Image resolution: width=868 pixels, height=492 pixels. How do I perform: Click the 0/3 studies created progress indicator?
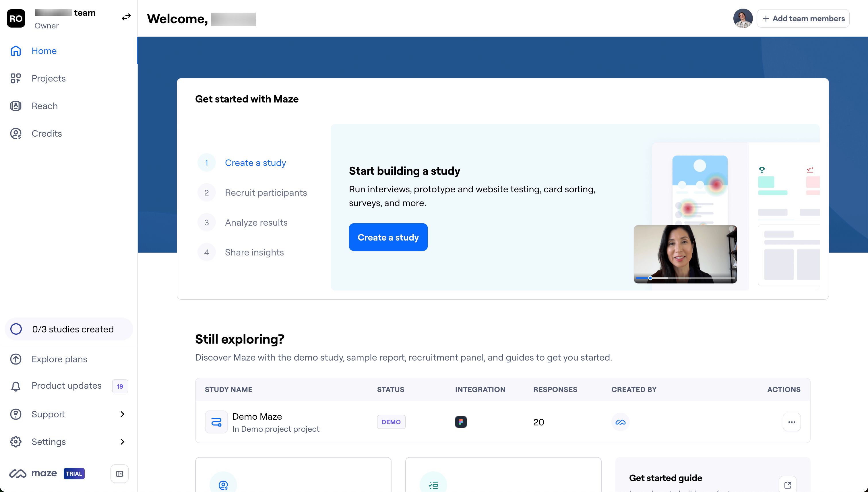[69, 329]
